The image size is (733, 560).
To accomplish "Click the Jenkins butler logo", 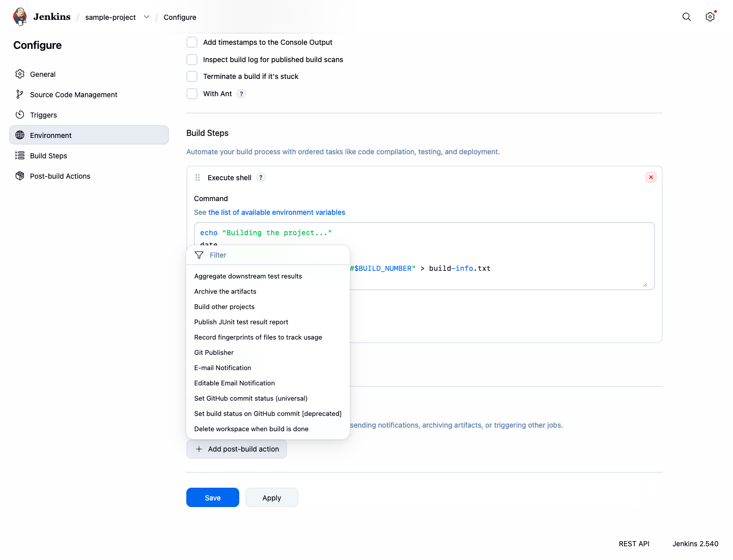I will 20,17.
